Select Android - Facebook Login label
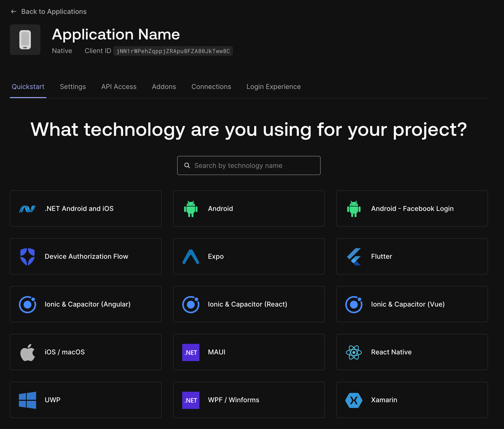This screenshot has width=504, height=429. (412, 209)
